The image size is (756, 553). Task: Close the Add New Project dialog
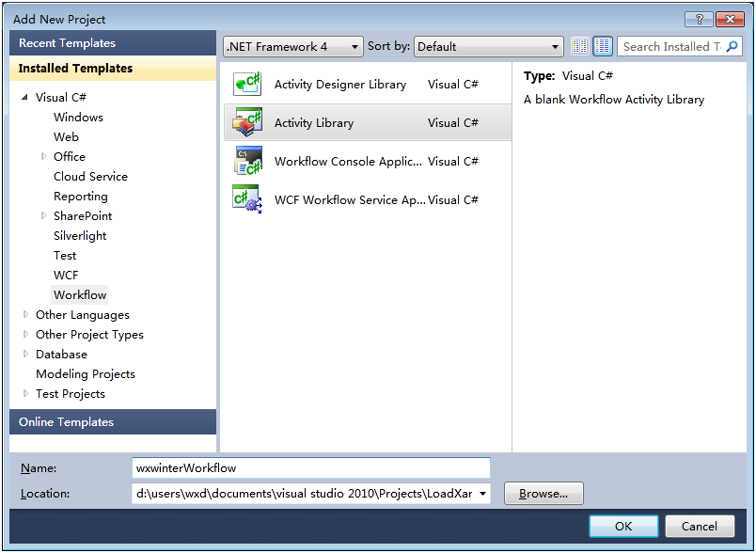(730, 20)
